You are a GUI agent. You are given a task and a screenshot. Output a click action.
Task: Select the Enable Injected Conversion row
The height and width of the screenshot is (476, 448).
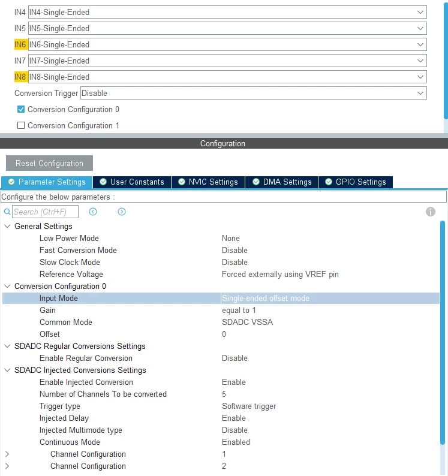tap(221, 382)
